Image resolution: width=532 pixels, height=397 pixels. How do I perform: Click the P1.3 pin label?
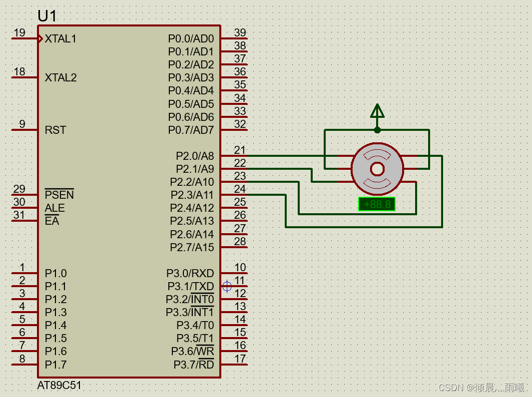coord(55,312)
